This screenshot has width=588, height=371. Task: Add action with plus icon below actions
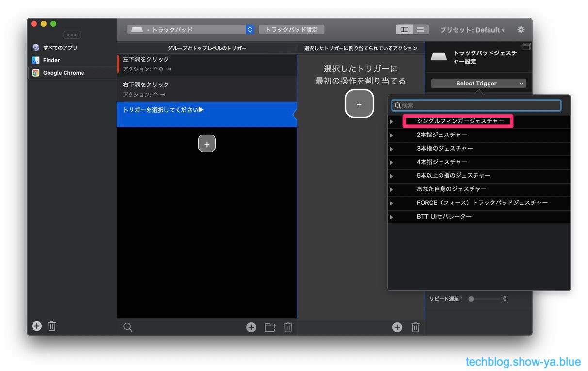[397, 327]
